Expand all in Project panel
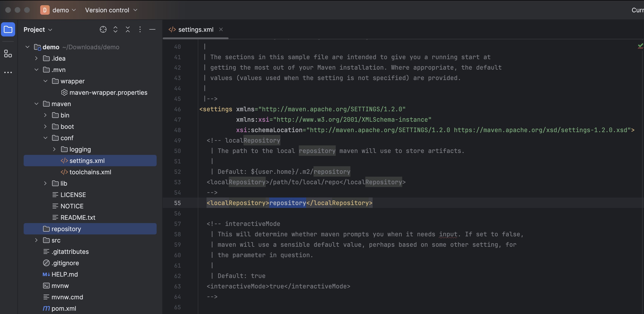The width and height of the screenshot is (644, 314). point(115,30)
